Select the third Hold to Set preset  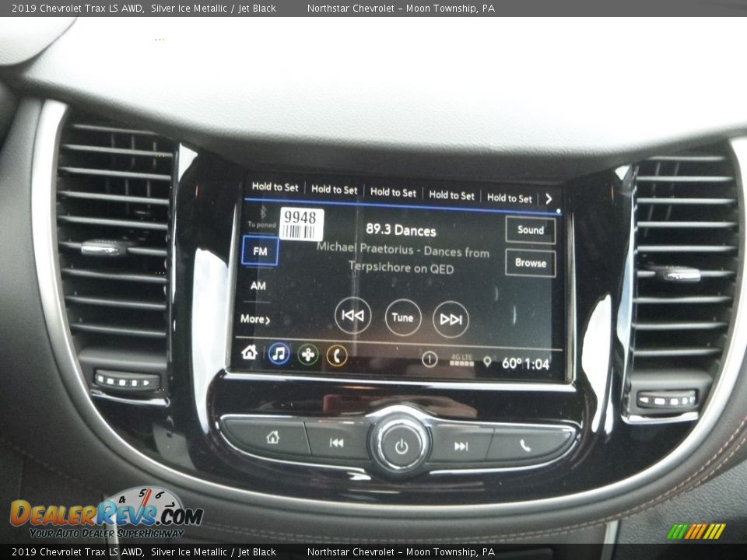(393, 192)
